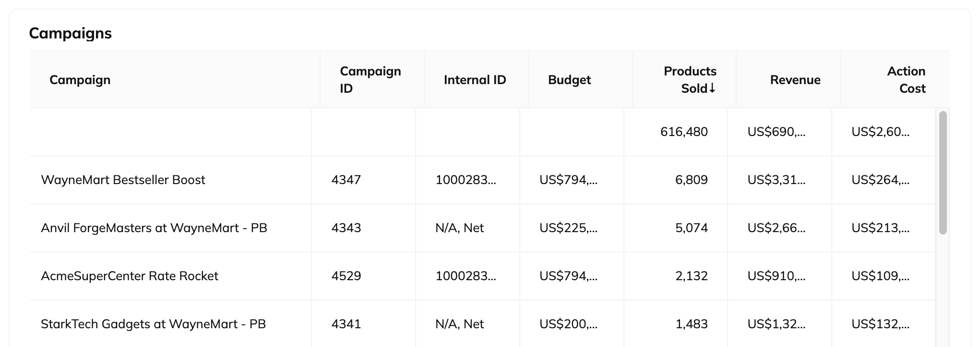This screenshot has height=347, width=980.
Task: Open StarkTech Gadgets at WayneMart campaign
Action: [x=153, y=324]
